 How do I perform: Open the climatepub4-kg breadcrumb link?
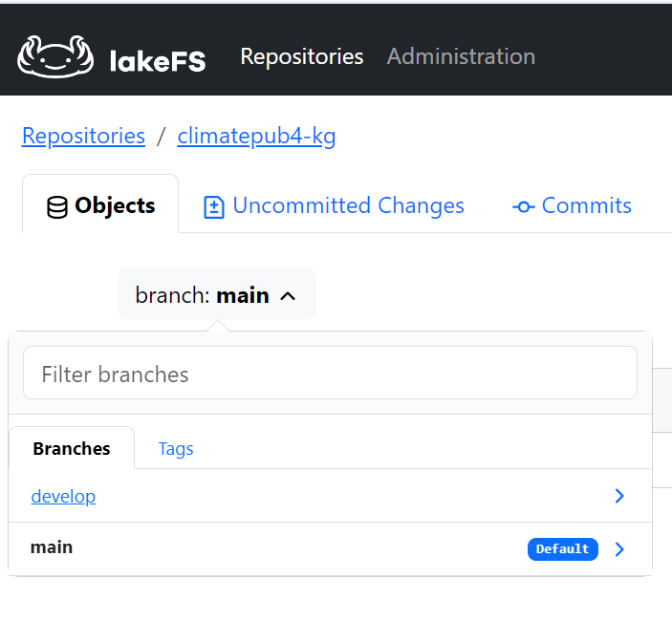coord(256,136)
